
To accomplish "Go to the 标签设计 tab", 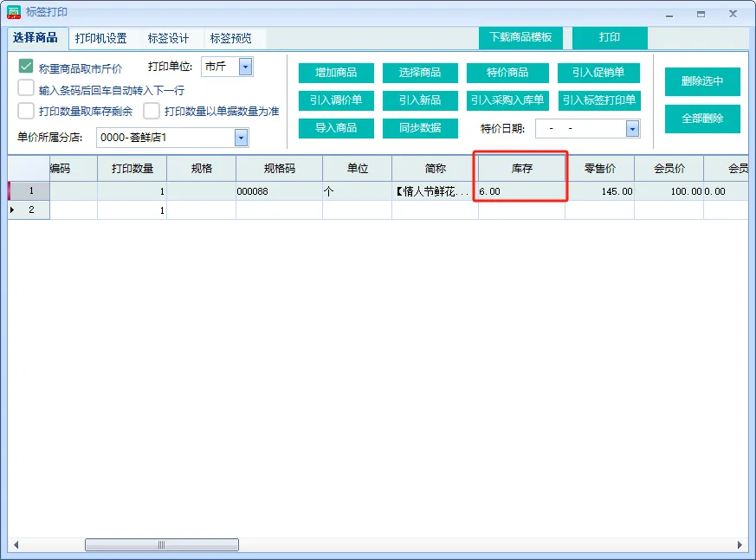I will 168,38.
